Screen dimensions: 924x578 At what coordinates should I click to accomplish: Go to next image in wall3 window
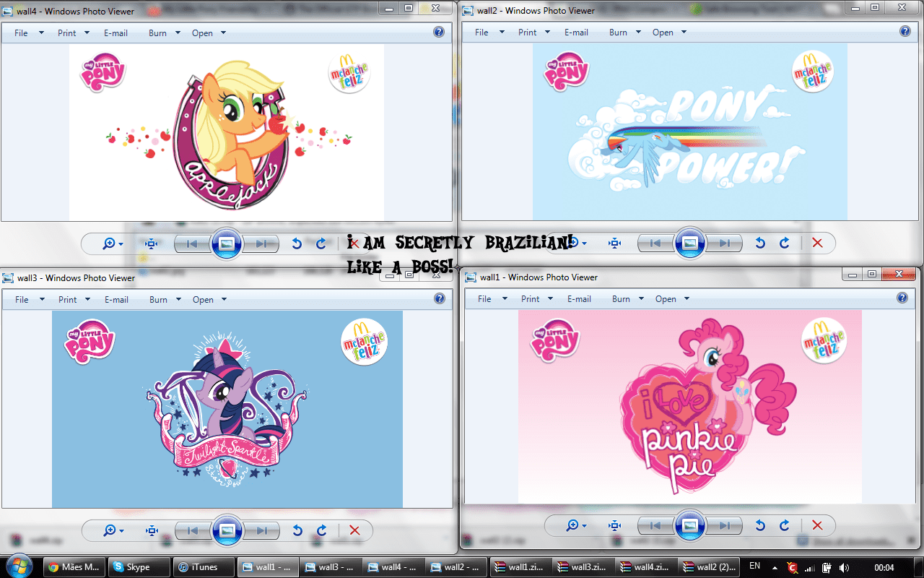pyautogui.click(x=262, y=530)
